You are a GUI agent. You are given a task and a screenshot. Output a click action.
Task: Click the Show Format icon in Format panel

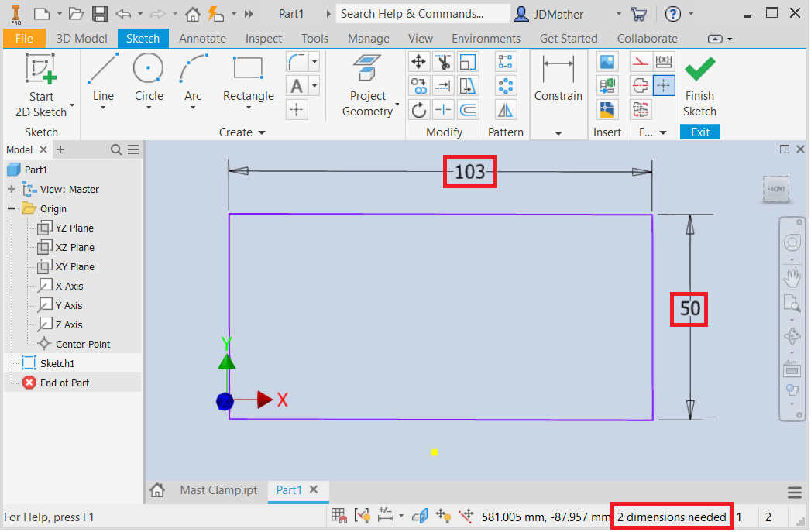tap(641, 110)
